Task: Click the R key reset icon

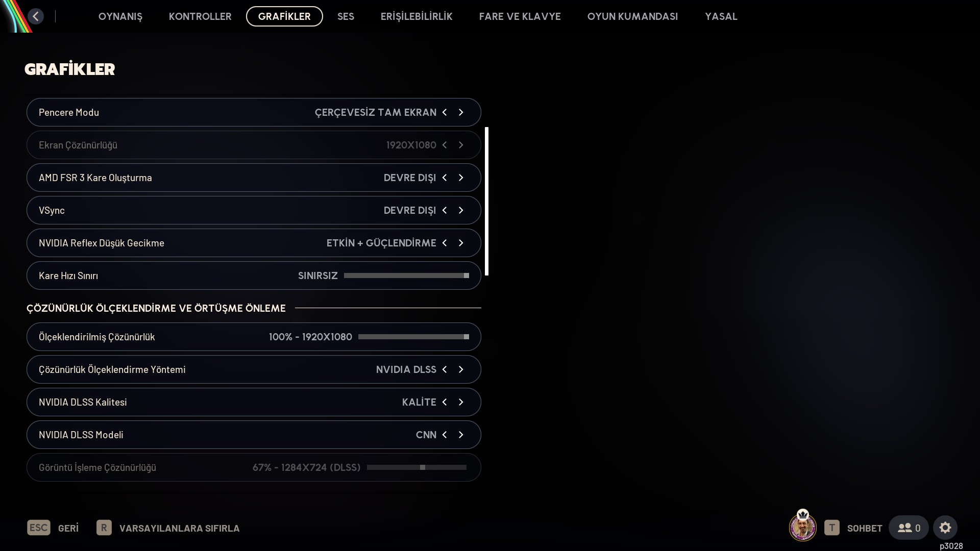Action: 104,528
